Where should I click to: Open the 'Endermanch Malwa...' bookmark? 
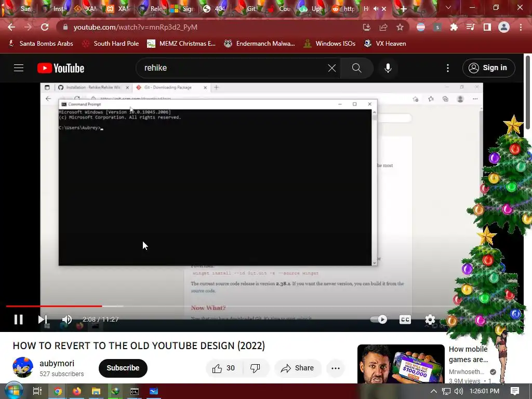pyautogui.click(x=260, y=44)
